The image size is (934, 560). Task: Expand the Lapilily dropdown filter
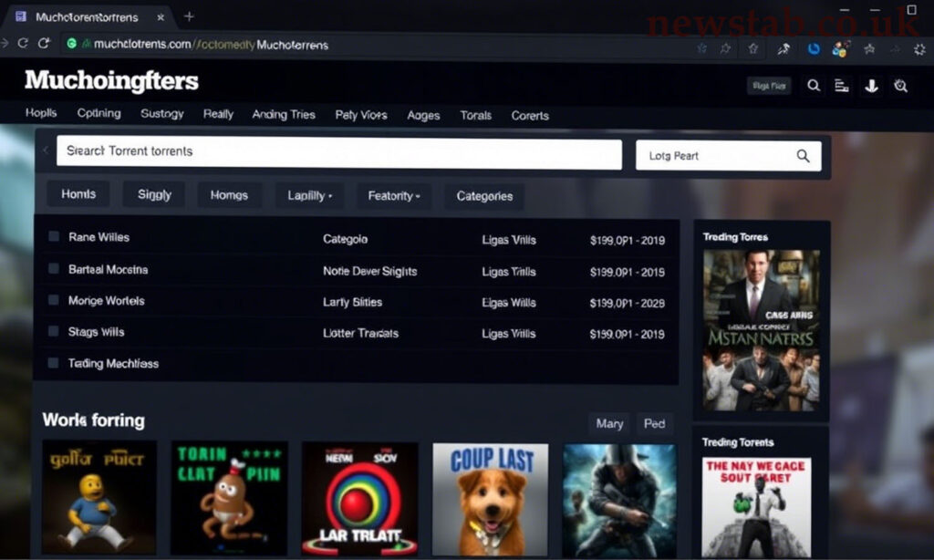click(x=309, y=195)
